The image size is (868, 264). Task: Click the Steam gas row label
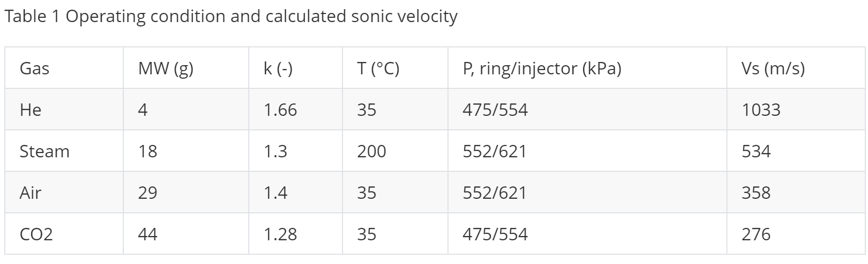[45, 151]
